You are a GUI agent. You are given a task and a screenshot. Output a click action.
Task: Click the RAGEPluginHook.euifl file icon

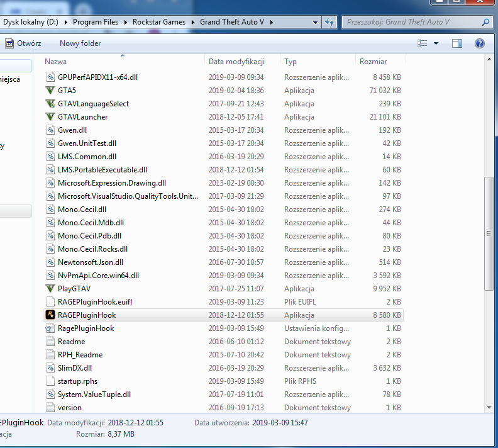click(50, 302)
